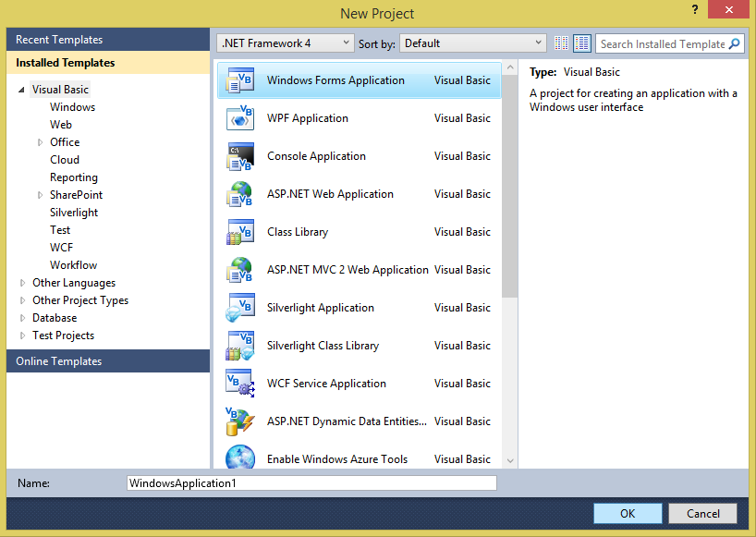Expand the Database tree node
This screenshot has width=756, height=537.
click(22, 318)
